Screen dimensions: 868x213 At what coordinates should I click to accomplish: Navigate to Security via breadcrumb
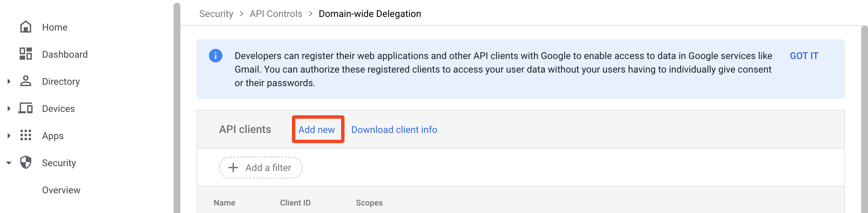click(x=216, y=14)
